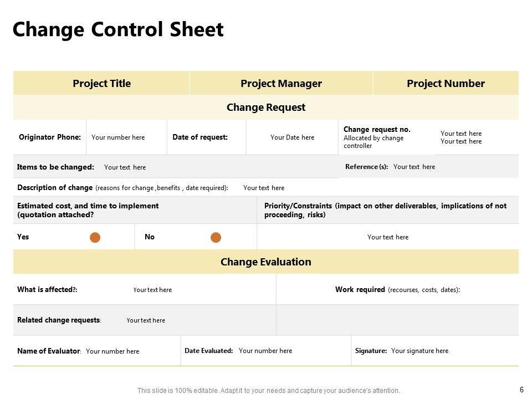The image size is (532, 399).
Task: Click the Signature placeholder field
Action: [x=420, y=351]
